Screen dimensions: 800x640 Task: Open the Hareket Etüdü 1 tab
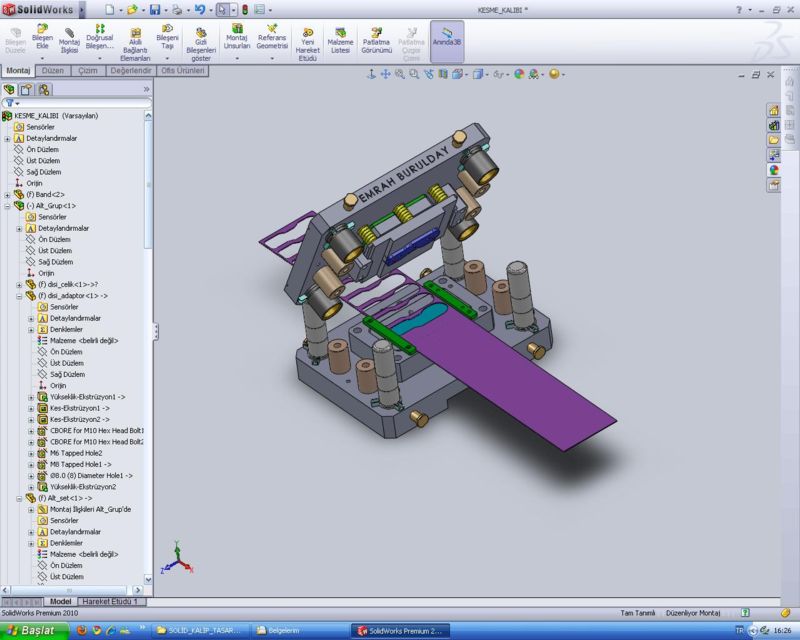tap(112, 601)
